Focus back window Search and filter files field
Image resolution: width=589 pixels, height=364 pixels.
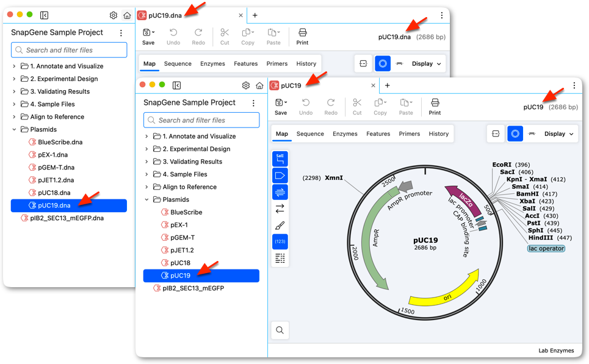click(x=69, y=50)
